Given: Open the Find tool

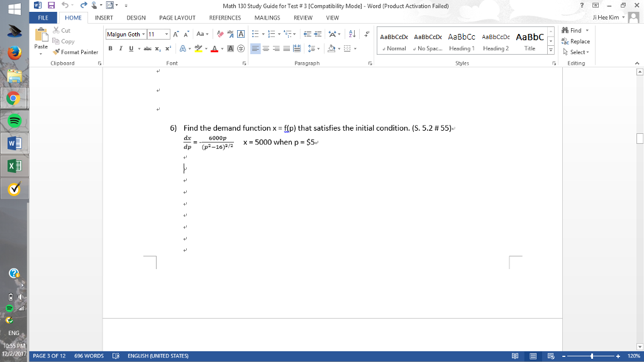Looking at the screenshot, I should click(572, 30).
